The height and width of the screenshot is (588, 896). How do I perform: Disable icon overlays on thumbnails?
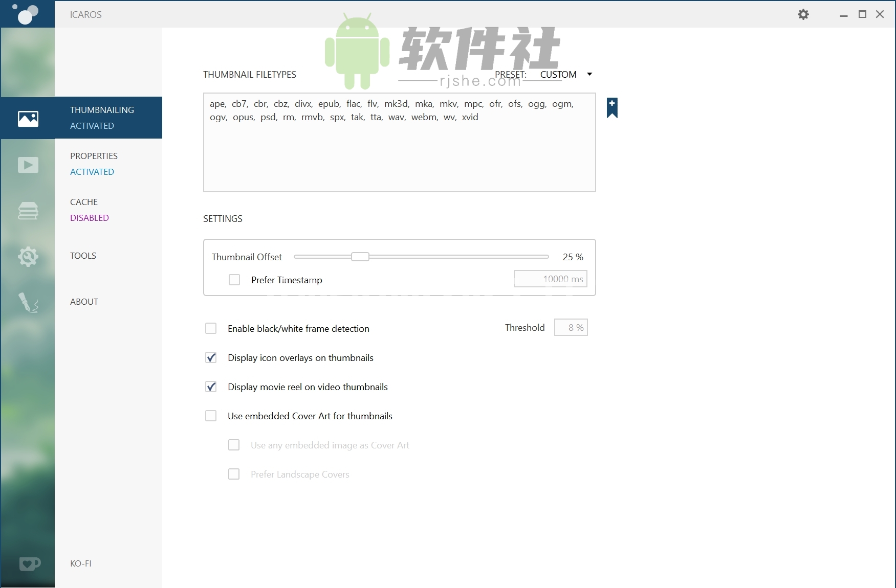click(211, 357)
